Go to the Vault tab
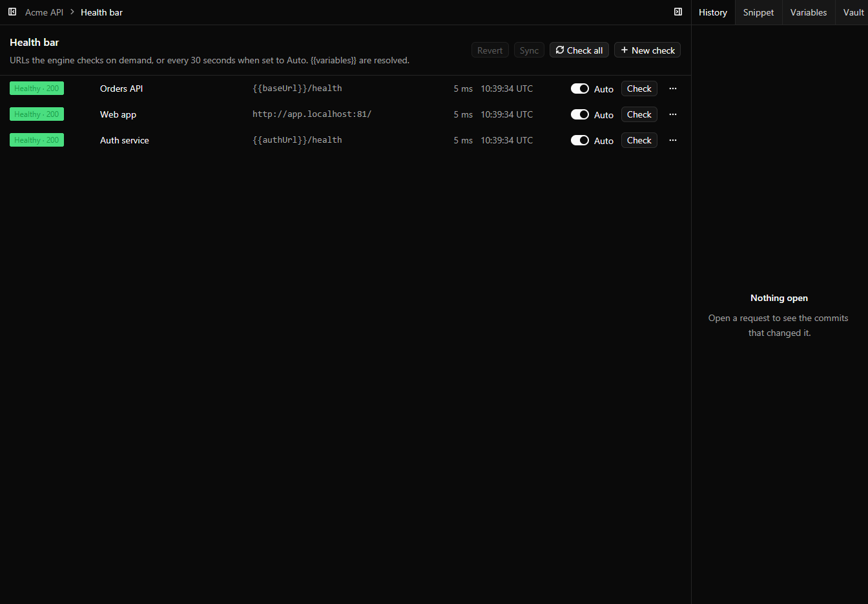The height and width of the screenshot is (604, 868). point(853,12)
